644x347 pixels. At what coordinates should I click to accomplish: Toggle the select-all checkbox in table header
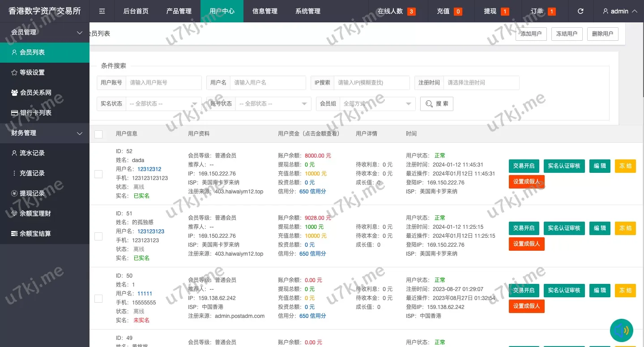98,134
